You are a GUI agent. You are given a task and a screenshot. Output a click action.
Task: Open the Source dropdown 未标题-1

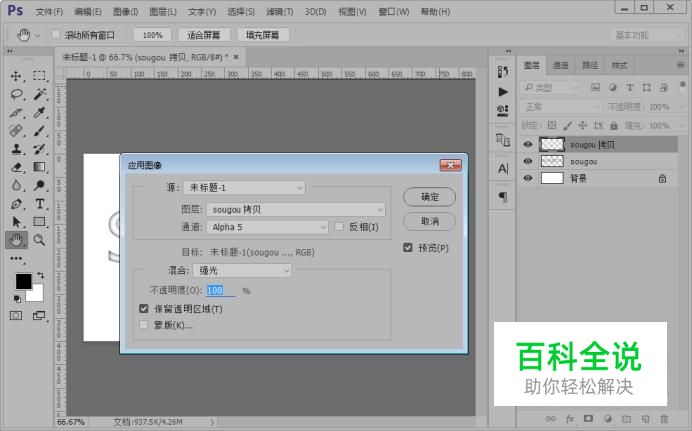click(x=244, y=188)
